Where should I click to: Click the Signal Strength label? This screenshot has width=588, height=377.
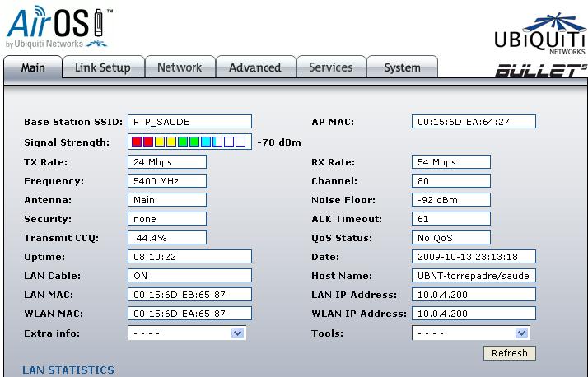click(67, 142)
